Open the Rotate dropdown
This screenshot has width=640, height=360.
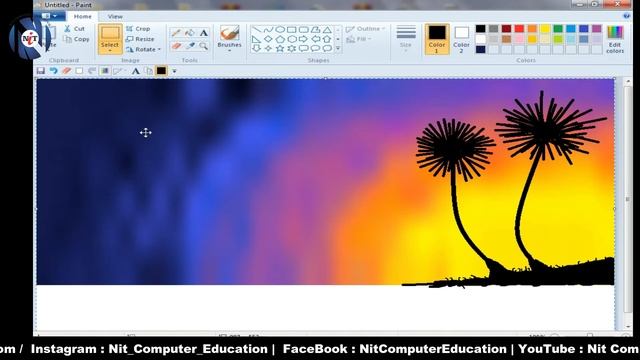click(143, 49)
